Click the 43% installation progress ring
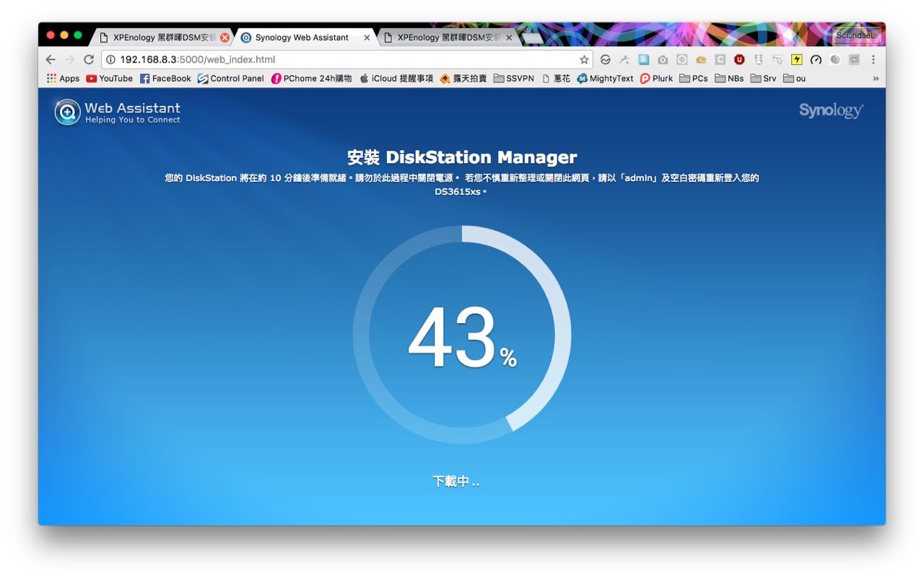The width and height of the screenshot is (924, 580). tap(462, 334)
